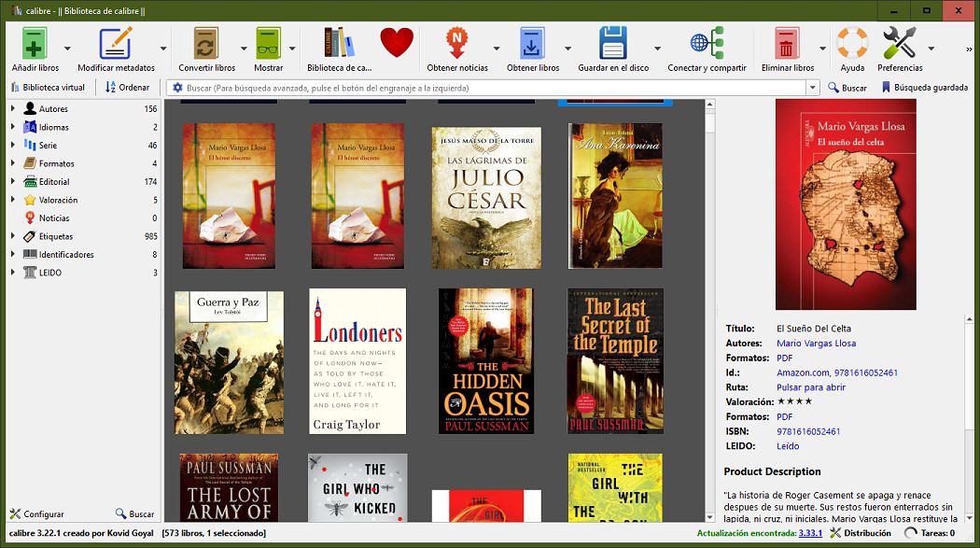Image resolution: width=980 pixels, height=548 pixels.
Task: Expand the Etiquetas category
Action: pyautogui.click(x=12, y=236)
